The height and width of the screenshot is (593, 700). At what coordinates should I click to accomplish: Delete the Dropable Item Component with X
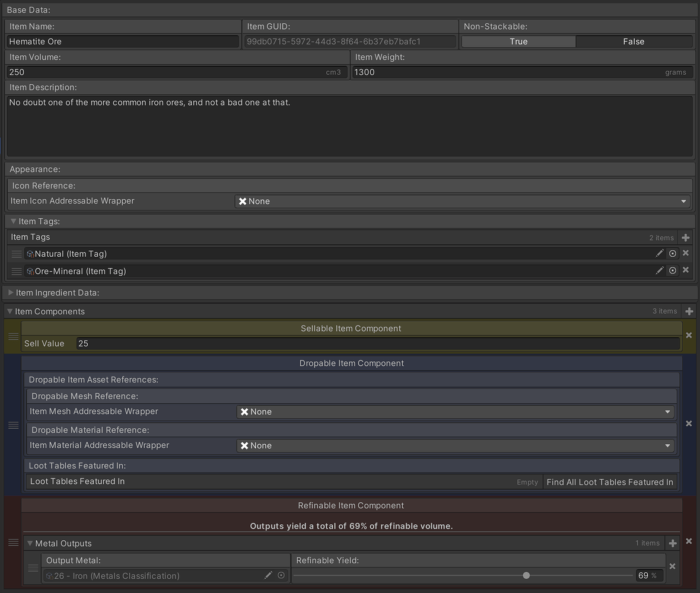tap(689, 423)
